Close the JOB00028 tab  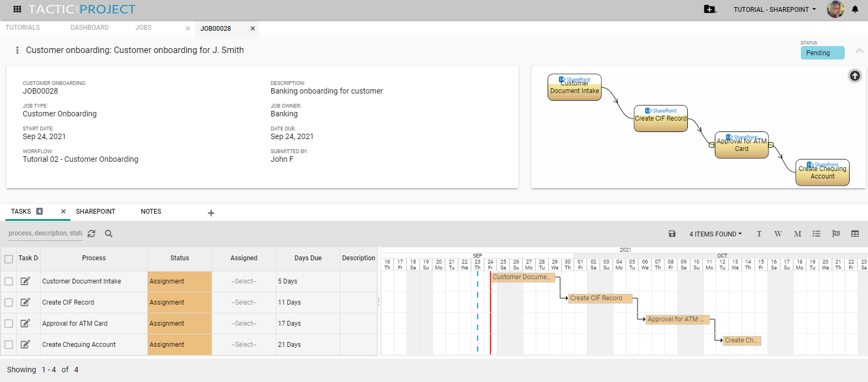[x=253, y=29]
